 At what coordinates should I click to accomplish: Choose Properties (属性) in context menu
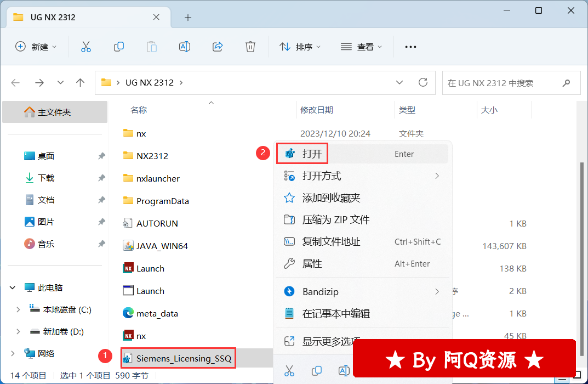362,263
